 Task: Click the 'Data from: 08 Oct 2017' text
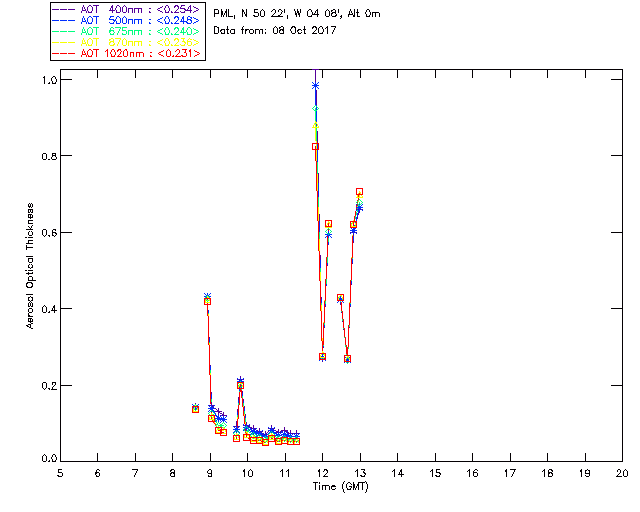(275, 31)
